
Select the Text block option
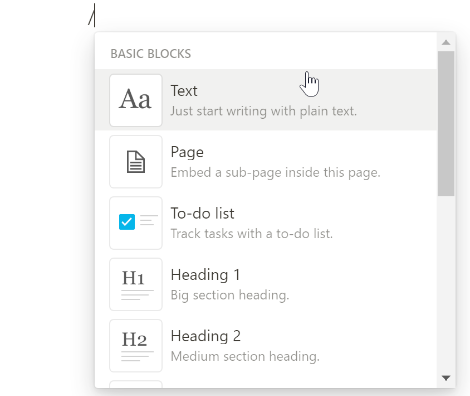click(266, 100)
